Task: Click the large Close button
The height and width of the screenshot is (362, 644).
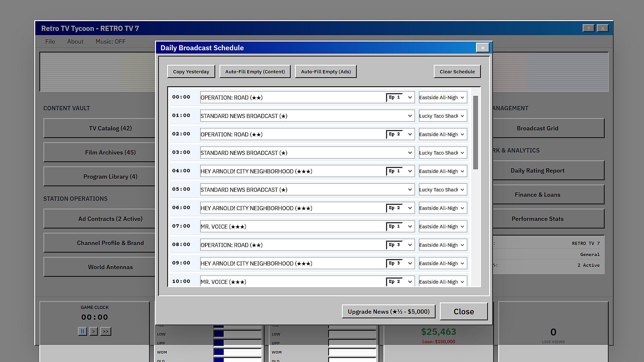Action: [x=464, y=312]
